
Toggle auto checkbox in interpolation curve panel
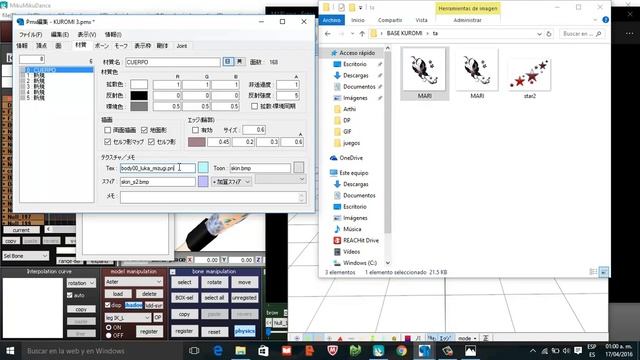pos(70,295)
